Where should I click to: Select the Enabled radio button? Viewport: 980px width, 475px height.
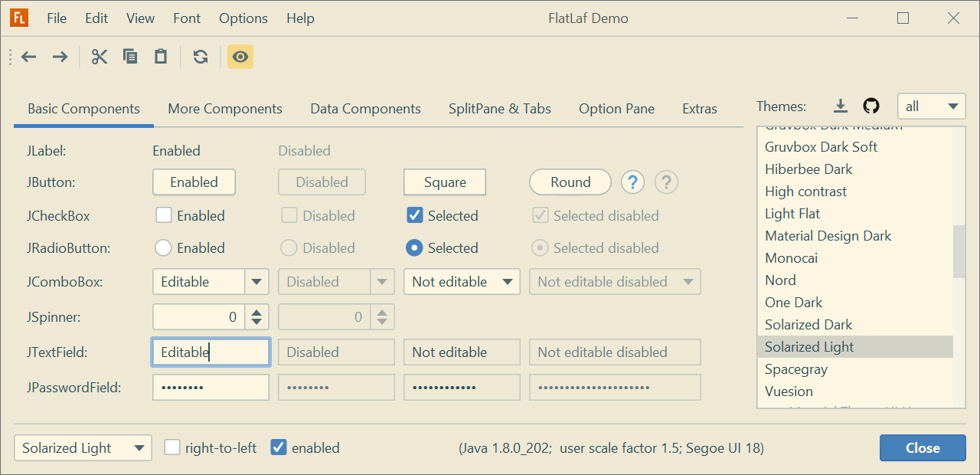point(163,248)
